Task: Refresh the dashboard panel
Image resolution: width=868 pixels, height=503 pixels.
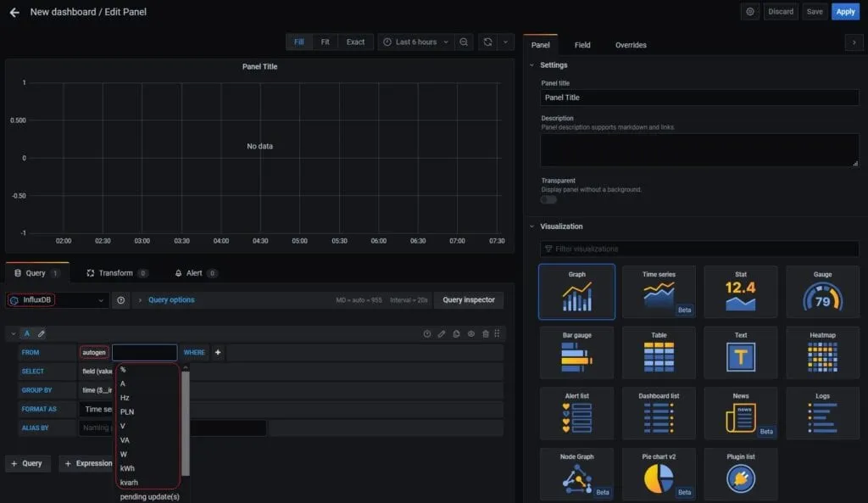Action: [487, 42]
